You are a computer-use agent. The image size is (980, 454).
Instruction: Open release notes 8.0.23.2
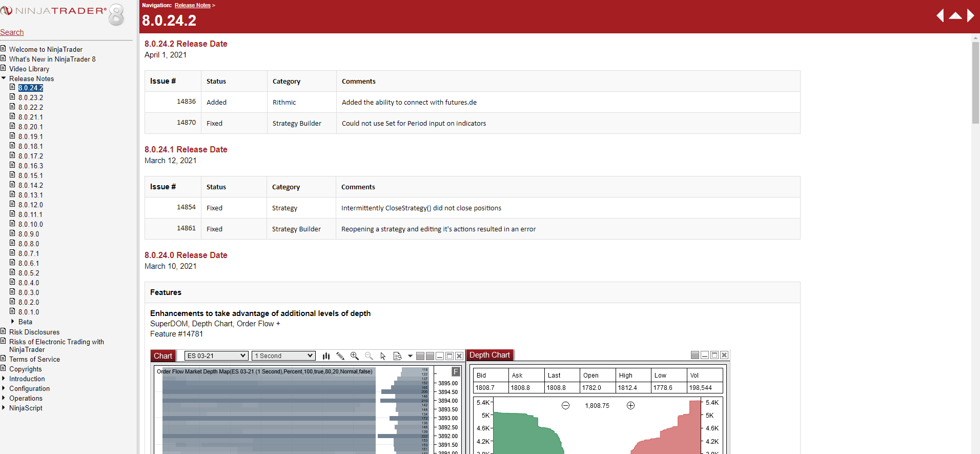coord(31,97)
